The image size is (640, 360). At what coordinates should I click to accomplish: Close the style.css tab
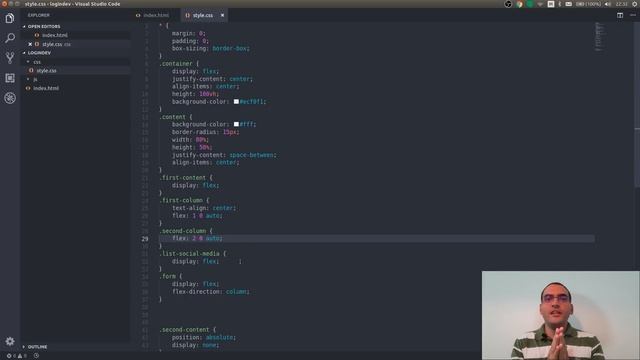(x=222, y=15)
